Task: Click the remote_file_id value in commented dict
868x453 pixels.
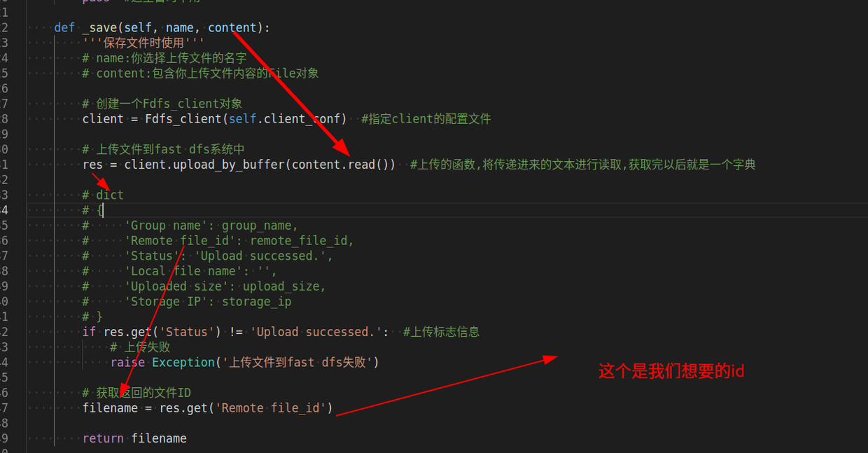Action: tap(298, 240)
